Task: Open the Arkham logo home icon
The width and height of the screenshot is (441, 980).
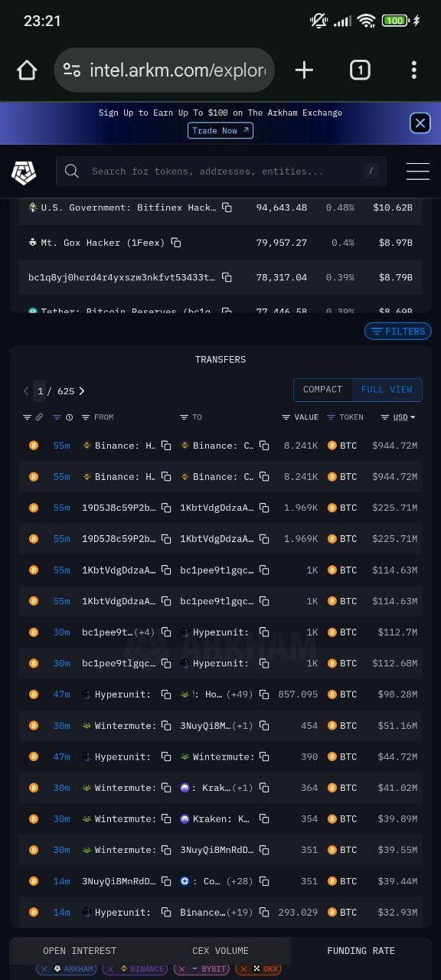Action: pos(24,171)
